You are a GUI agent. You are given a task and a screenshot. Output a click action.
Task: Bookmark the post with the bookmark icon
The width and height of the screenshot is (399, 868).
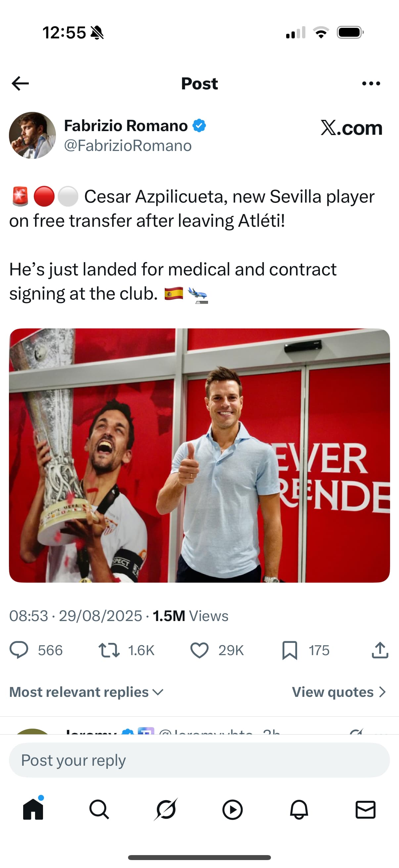(x=289, y=650)
